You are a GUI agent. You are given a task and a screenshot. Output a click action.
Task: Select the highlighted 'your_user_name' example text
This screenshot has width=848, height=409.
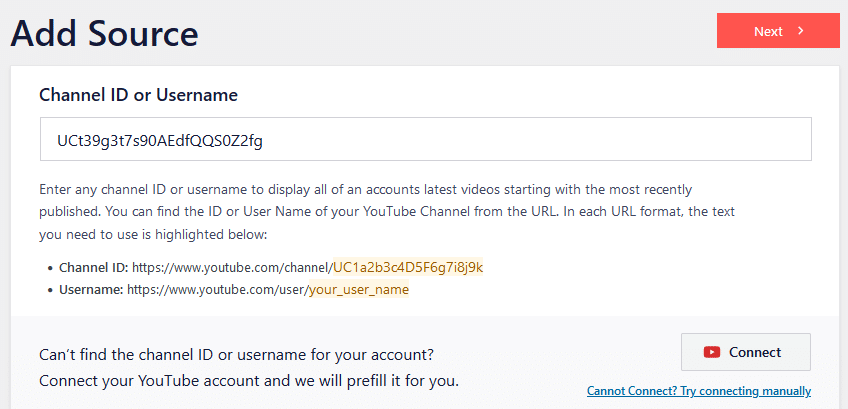click(x=359, y=290)
